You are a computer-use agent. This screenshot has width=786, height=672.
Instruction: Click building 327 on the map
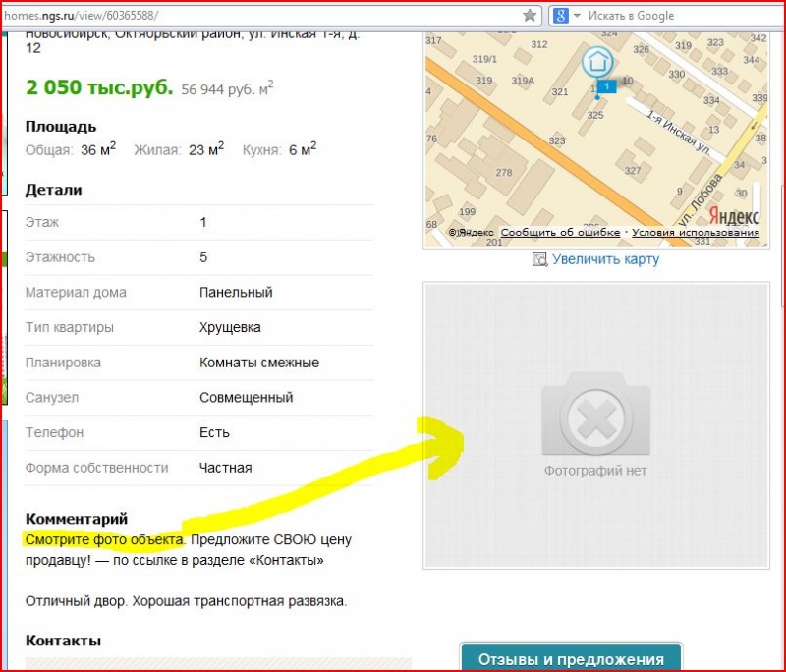tap(633, 170)
